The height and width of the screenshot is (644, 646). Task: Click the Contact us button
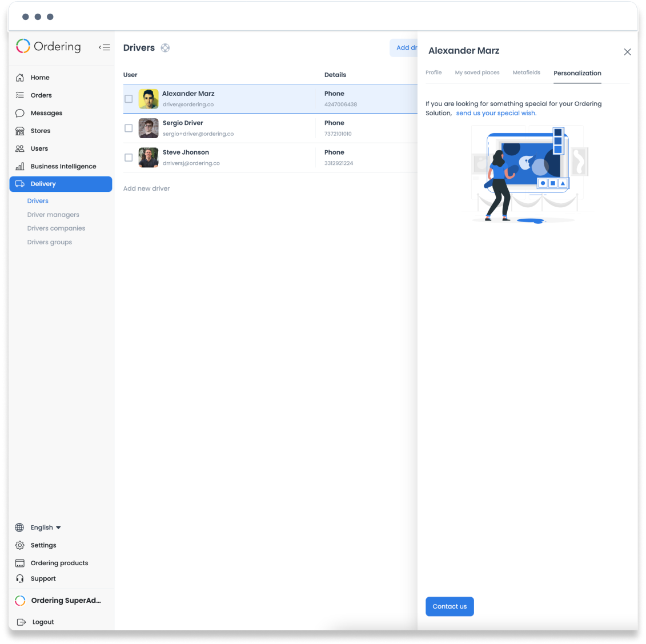click(x=450, y=606)
